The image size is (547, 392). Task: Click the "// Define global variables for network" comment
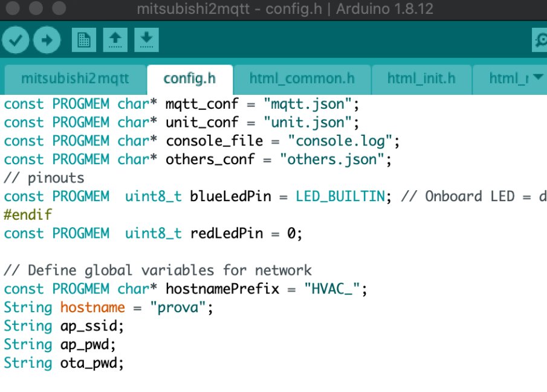(x=158, y=271)
